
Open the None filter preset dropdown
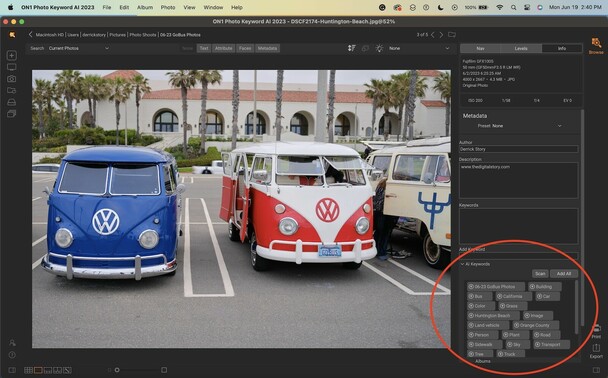(419, 48)
